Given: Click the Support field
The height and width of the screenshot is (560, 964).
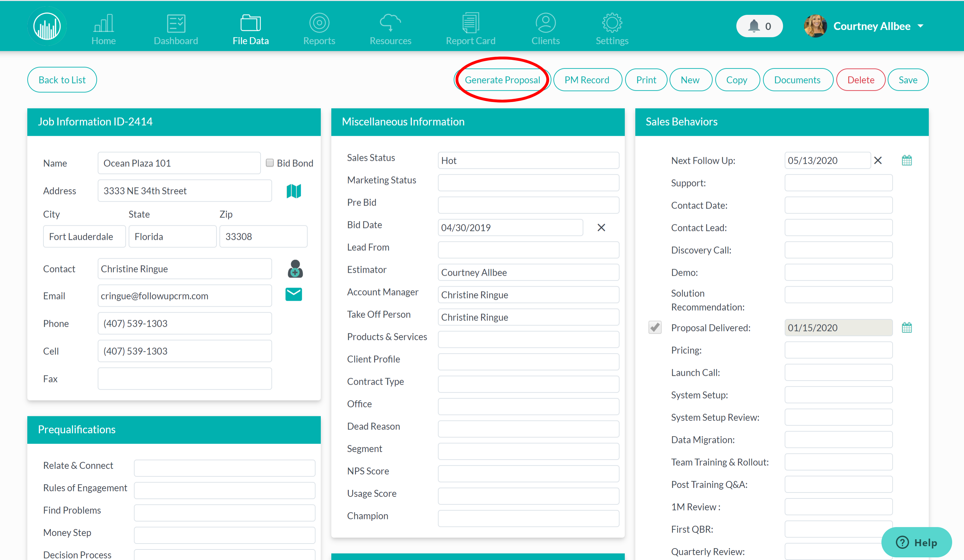Looking at the screenshot, I should point(839,183).
